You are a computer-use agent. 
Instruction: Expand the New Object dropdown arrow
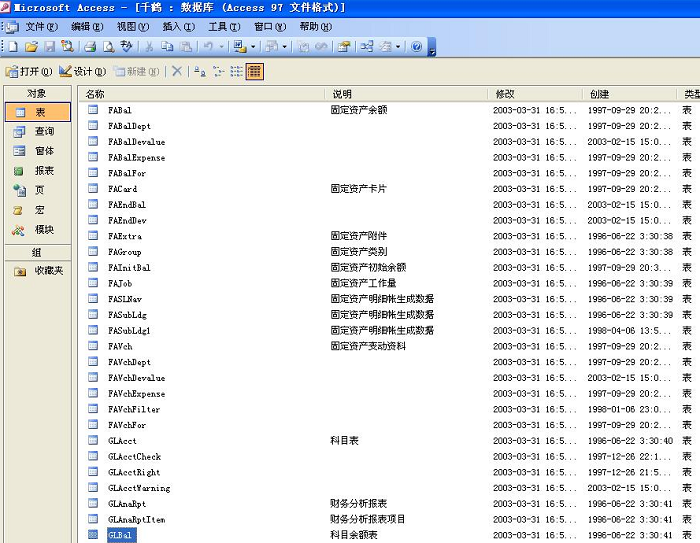coord(398,46)
